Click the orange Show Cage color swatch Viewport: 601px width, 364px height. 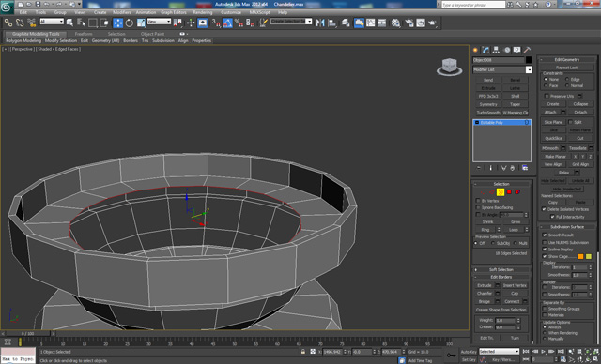[x=580, y=256]
